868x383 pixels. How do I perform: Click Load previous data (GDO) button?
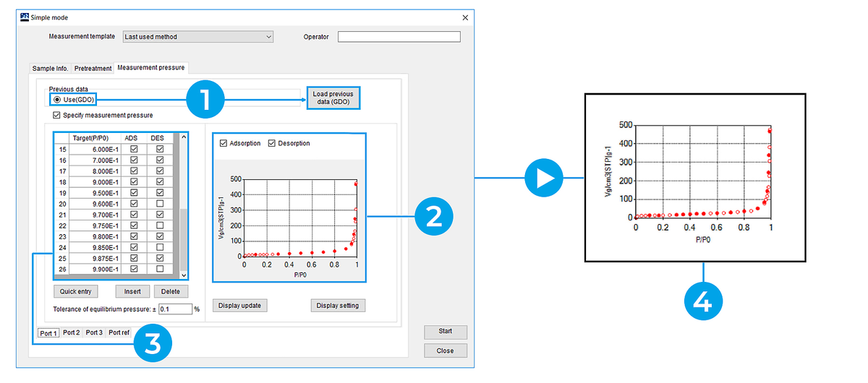tap(333, 98)
